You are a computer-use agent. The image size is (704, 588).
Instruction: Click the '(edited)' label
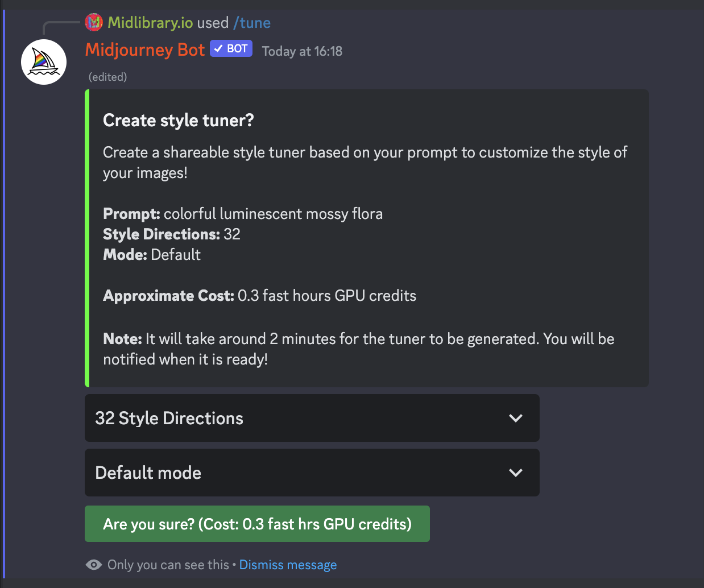(x=107, y=77)
